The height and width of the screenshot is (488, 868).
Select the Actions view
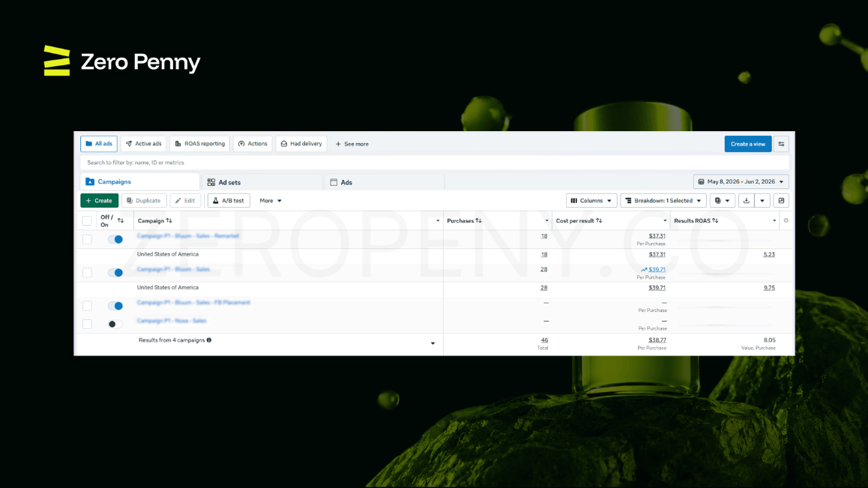click(x=253, y=144)
